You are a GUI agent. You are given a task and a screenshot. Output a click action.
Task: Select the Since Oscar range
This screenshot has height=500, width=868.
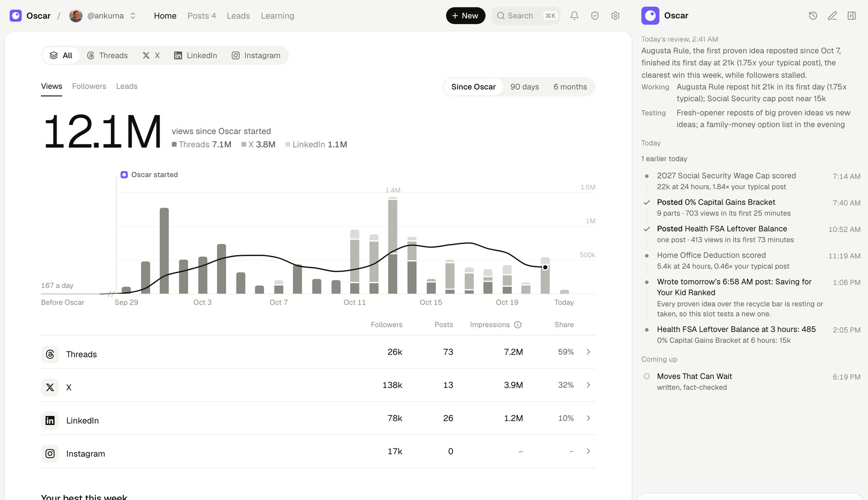tap(473, 87)
